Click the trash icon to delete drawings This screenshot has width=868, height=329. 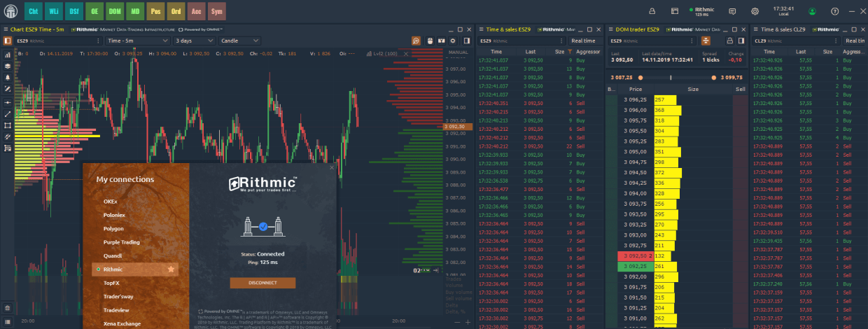(x=8, y=307)
